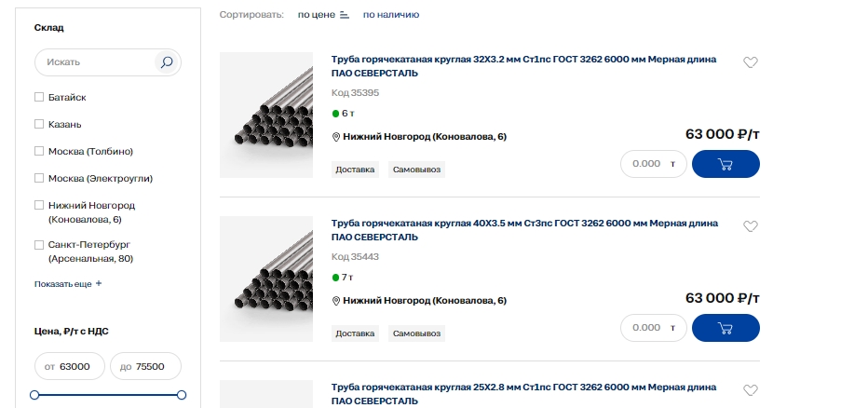The height and width of the screenshot is (408, 868).
Task: Select the Нижний Новгород (Коновалова, 6) checkbox
Action: 39,205
